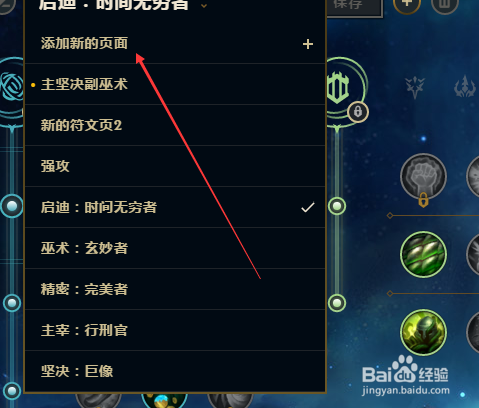Click the locked fist rune icon
Viewport: 479px width, 408px height.
point(423,177)
